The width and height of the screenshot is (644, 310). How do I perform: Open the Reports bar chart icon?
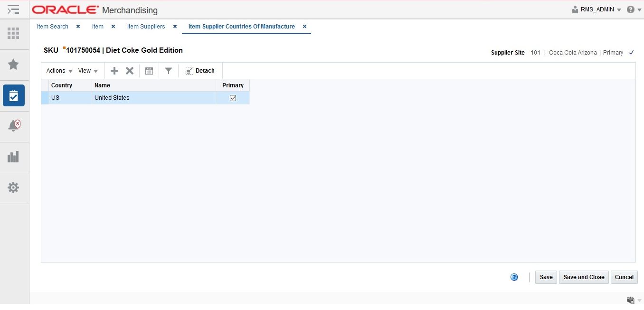pyautogui.click(x=13, y=157)
